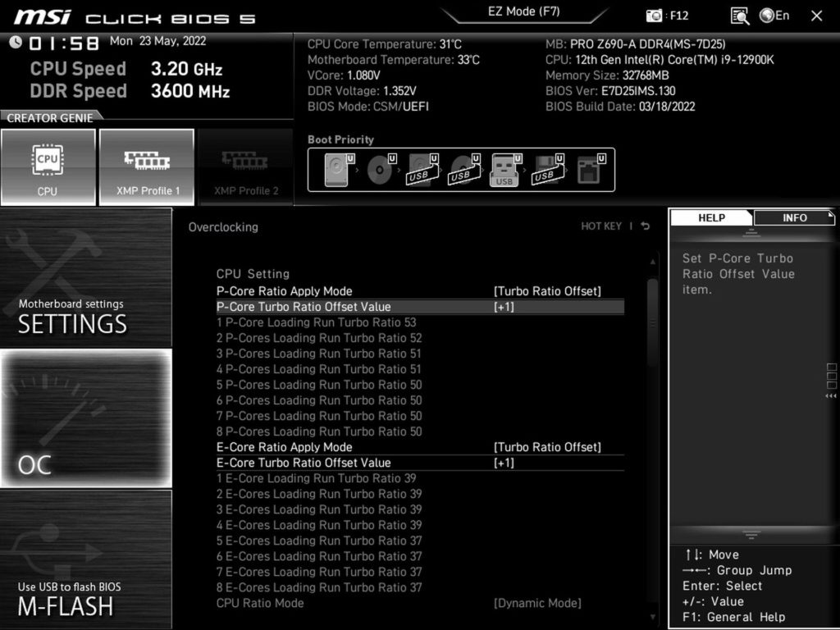Image resolution: width=840 pixels, height=630 pixels.
Task: Collapse the help panel with top grip handle
Action: point(751,233)
